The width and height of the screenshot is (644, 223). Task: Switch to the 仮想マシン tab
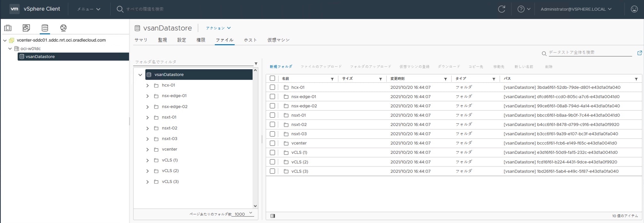tap(278, 40)
